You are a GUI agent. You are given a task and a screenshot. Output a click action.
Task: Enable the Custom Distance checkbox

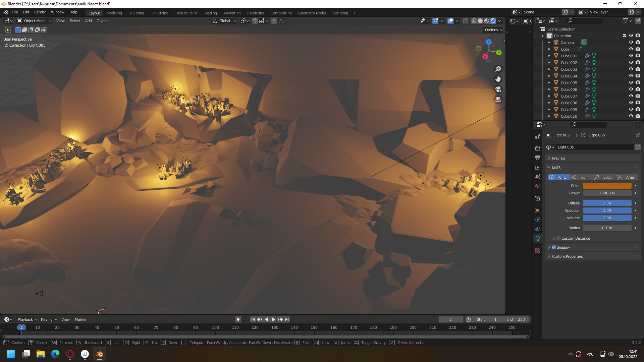(558, 238)
